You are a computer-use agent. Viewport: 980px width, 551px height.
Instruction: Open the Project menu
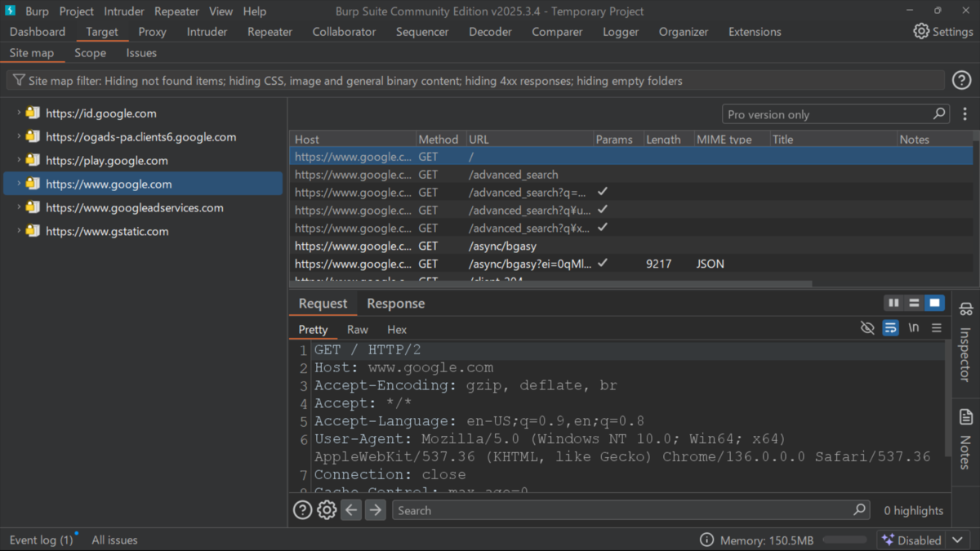pyautogui.click(x=76, y=11)
